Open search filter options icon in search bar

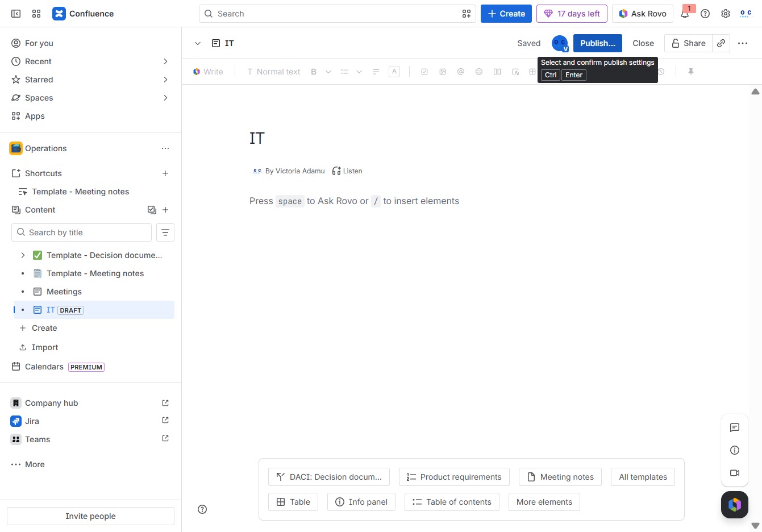[467, 14]
